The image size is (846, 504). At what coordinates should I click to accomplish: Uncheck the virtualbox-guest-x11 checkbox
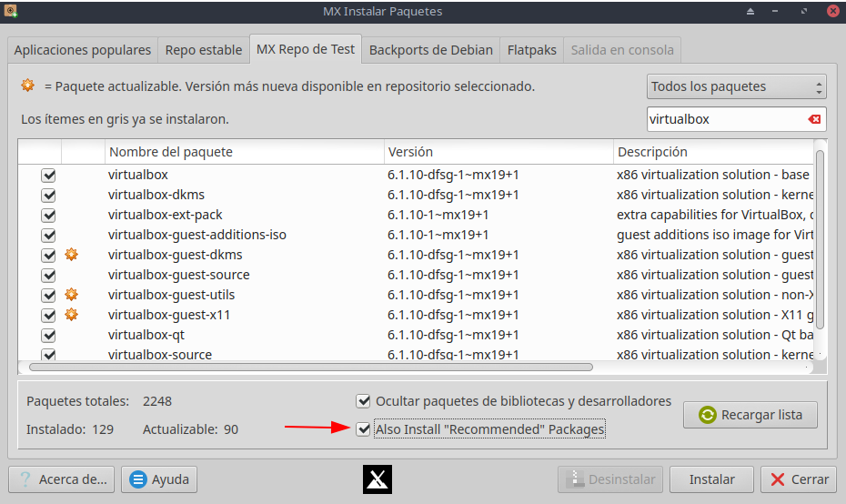click(x=48, y=315)
